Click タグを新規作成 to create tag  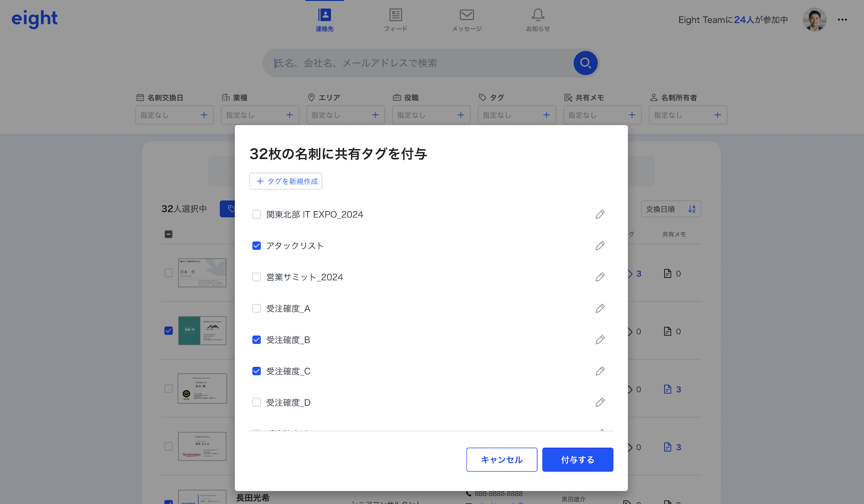286,181
